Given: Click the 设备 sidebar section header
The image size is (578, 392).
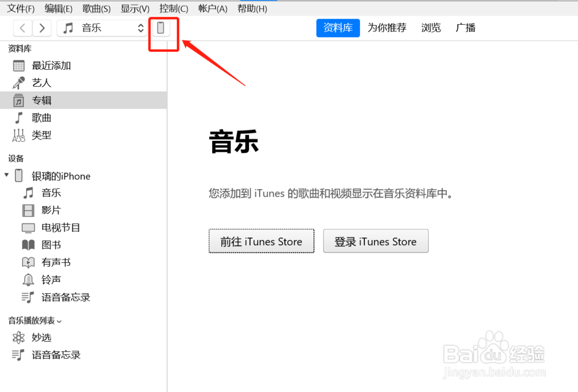Looking at the screenshot, I should 16,159.
